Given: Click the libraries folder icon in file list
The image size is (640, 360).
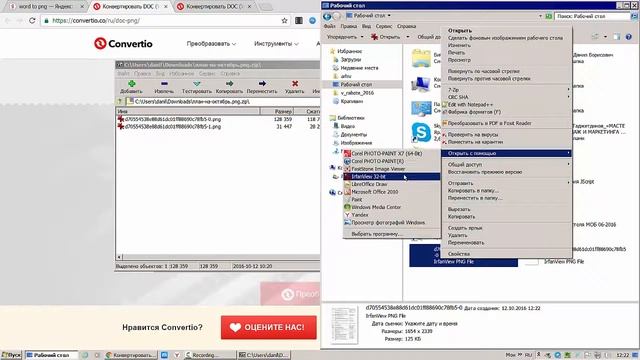Looking at the screenshot, I should click(x=421, y=58).
